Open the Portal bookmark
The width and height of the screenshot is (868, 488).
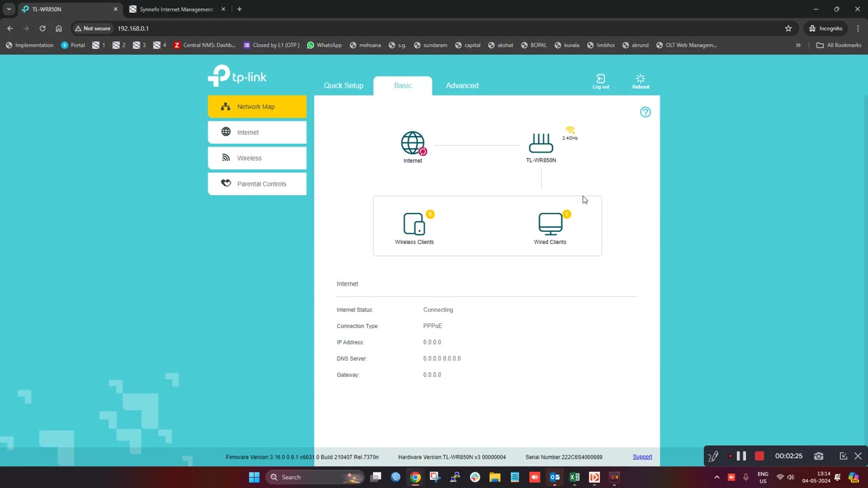(73, 45)
